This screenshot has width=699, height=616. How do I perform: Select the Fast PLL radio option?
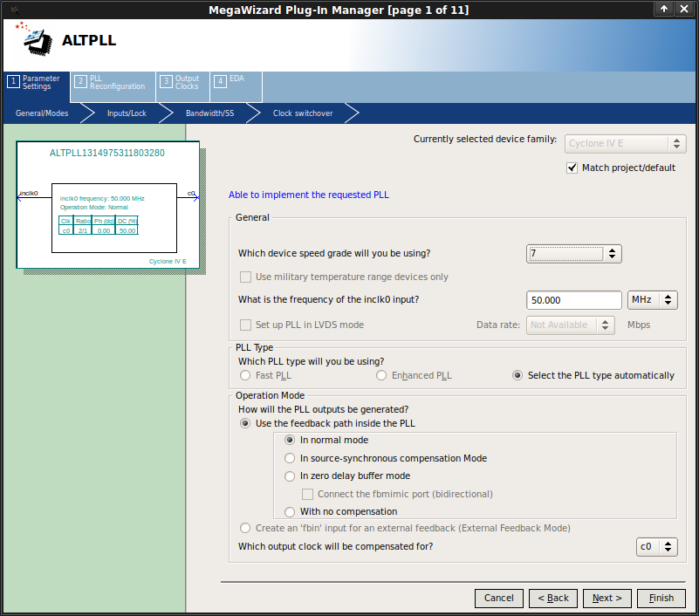245,375
